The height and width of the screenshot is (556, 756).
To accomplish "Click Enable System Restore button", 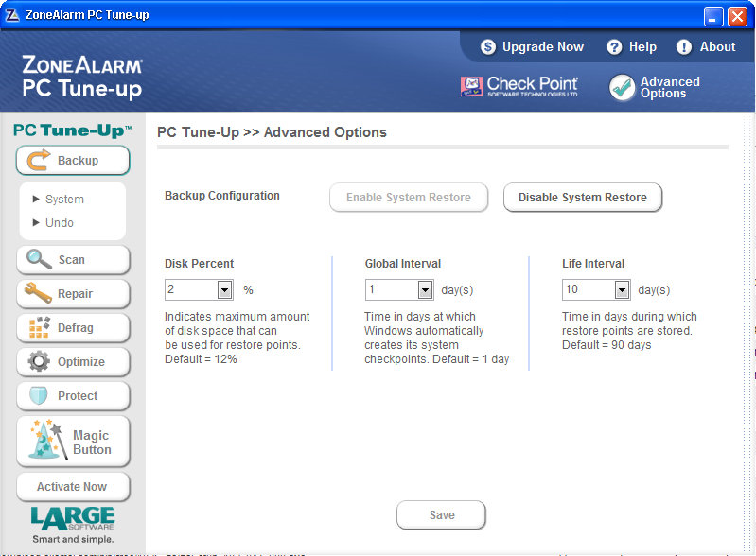I will [x=409, y=197].
